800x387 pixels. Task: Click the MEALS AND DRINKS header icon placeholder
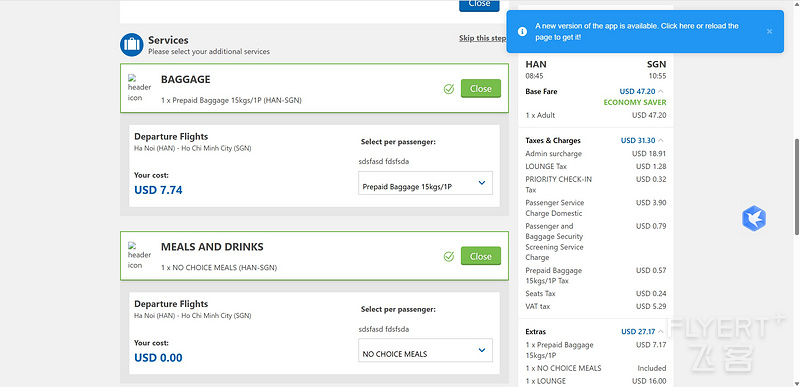click(139, 255)
